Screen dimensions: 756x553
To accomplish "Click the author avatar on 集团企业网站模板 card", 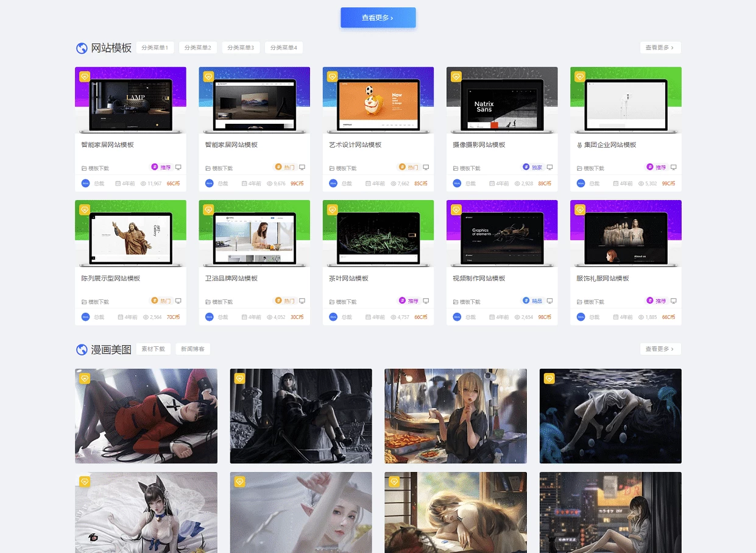I will click(x=581, y=183).
